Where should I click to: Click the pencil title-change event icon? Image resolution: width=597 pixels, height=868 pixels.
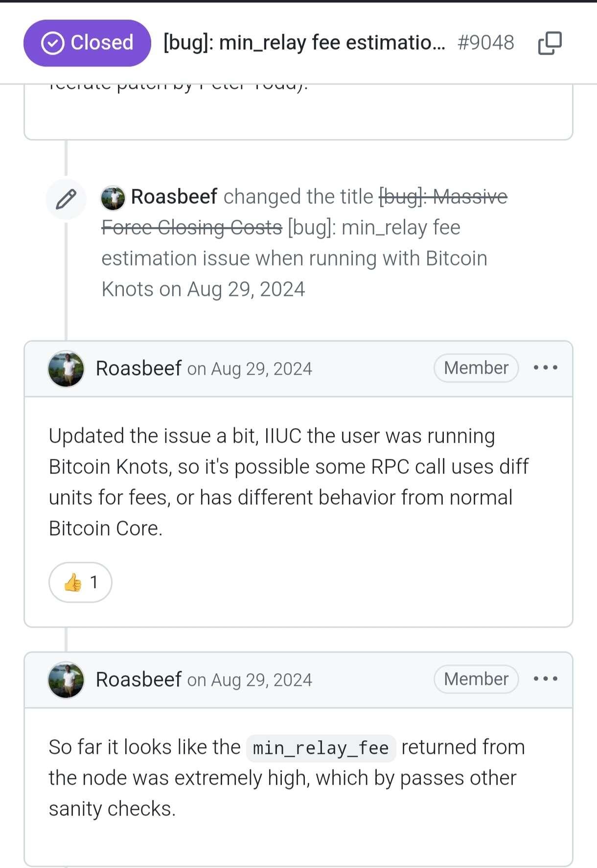pos(66,199)
